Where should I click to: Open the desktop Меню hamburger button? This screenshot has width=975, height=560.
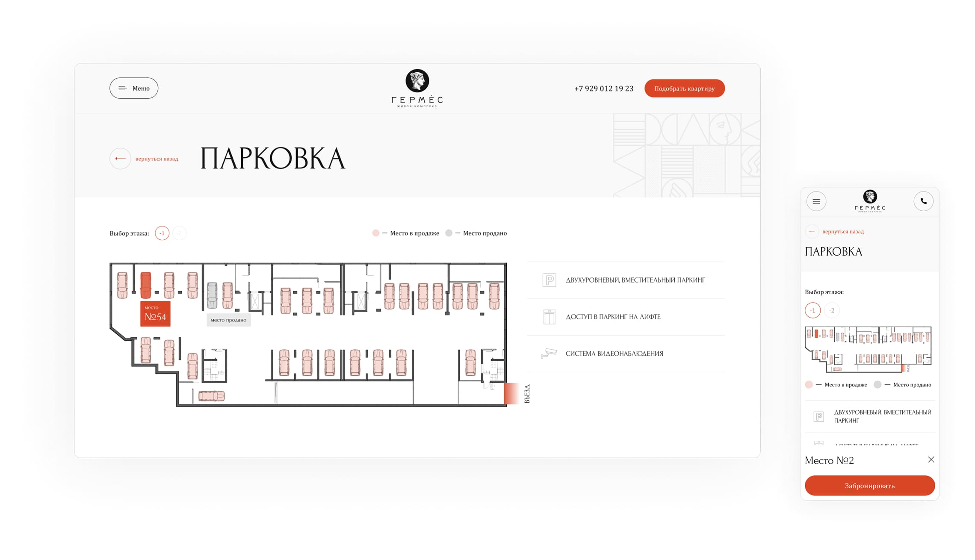(133, 88)
